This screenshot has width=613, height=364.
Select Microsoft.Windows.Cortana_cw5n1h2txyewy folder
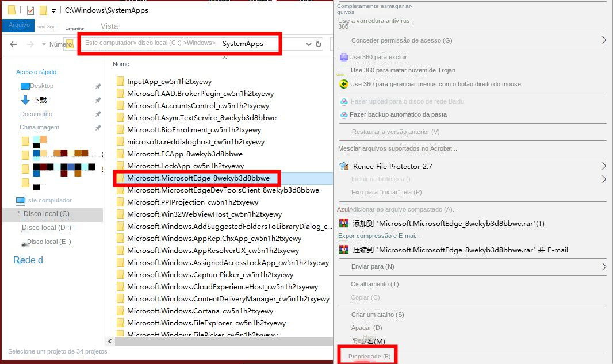(200, 311)
